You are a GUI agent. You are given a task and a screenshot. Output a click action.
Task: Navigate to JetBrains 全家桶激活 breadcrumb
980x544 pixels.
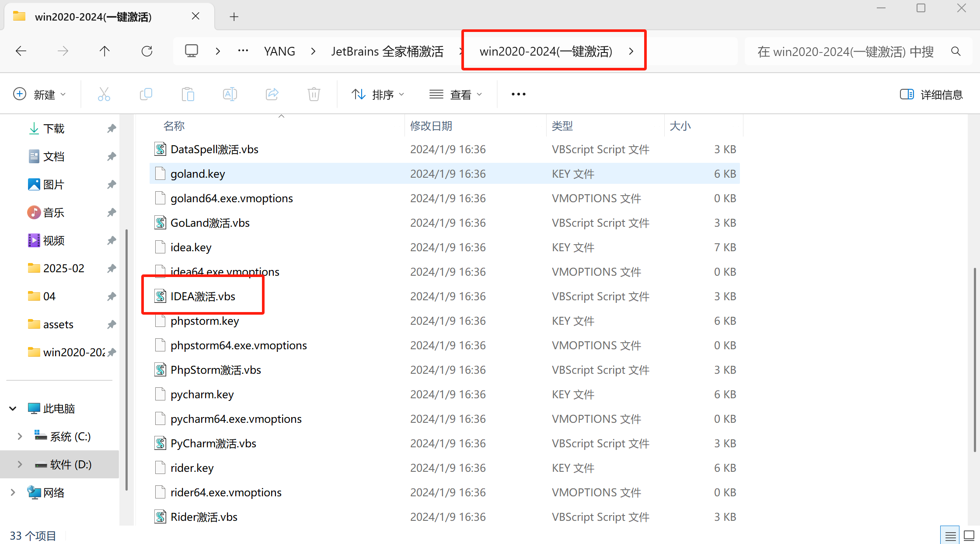[x=387, y=51]
